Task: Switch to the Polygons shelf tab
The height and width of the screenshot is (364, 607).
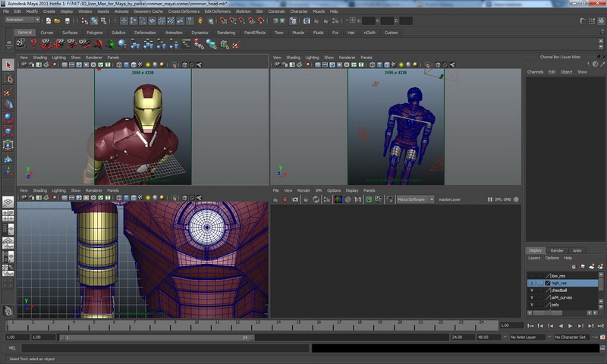Action: pos(94,33)
